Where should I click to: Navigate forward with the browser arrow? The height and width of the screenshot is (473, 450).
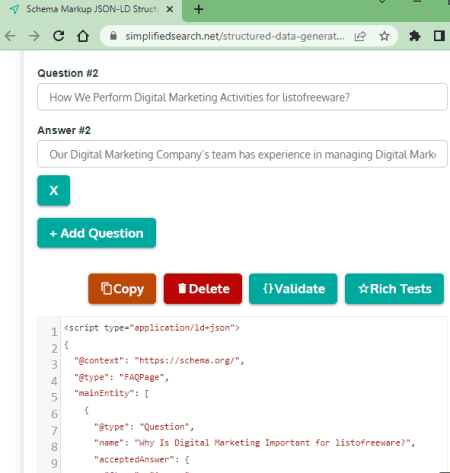(34, 36)
